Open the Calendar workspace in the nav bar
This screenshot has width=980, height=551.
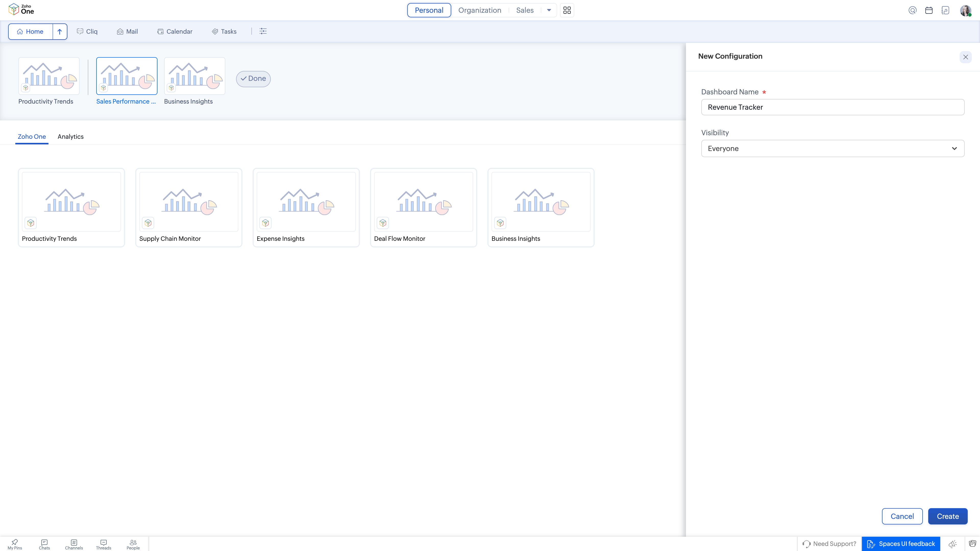click(175, 32)
